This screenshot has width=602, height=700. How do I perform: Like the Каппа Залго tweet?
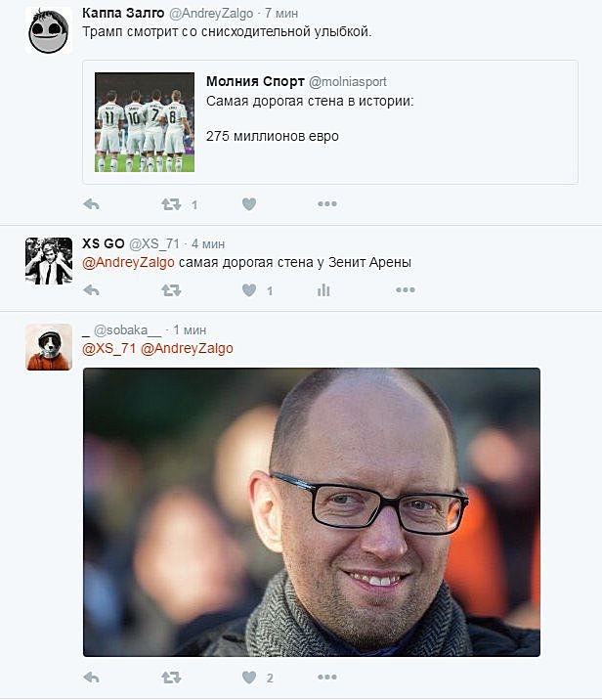click(x=249, y=204)
